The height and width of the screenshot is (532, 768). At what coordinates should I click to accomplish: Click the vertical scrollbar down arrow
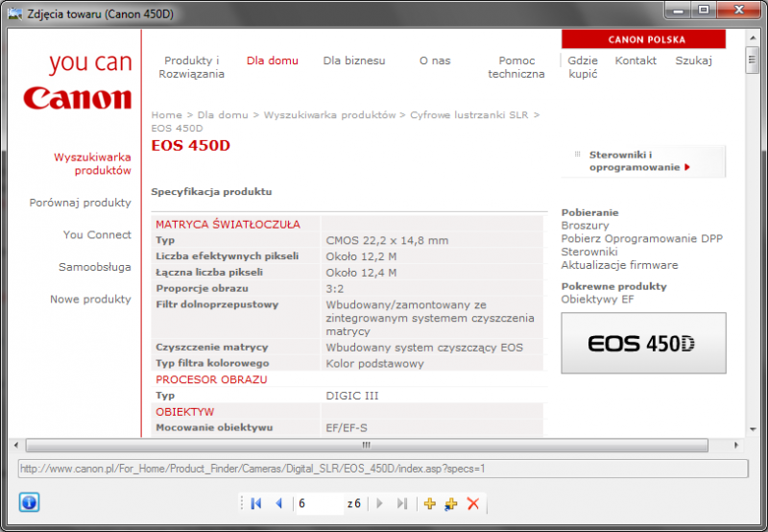tap(753, 429)
